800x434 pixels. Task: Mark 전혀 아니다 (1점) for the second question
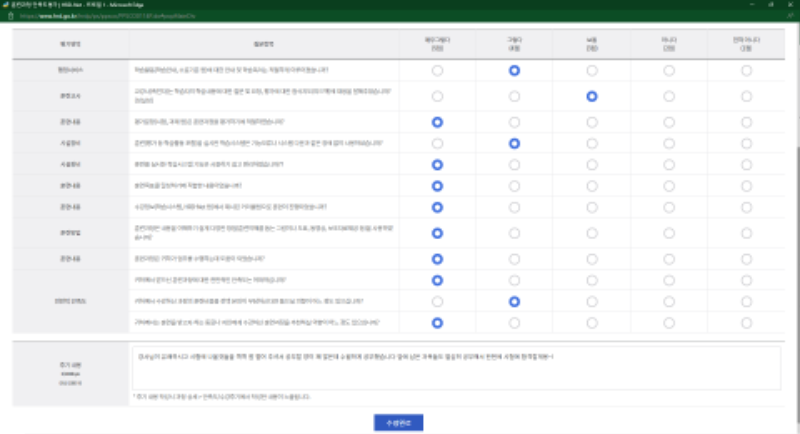(745, 97)
